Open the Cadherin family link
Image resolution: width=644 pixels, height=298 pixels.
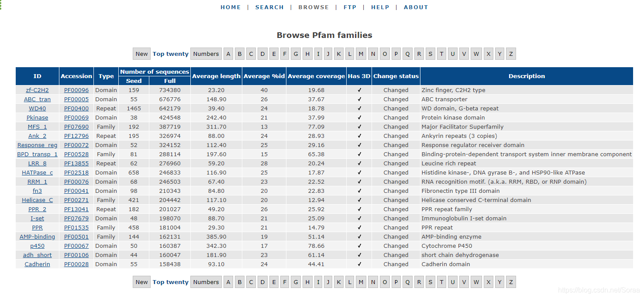pyautogui.click(x=38, y=264)
